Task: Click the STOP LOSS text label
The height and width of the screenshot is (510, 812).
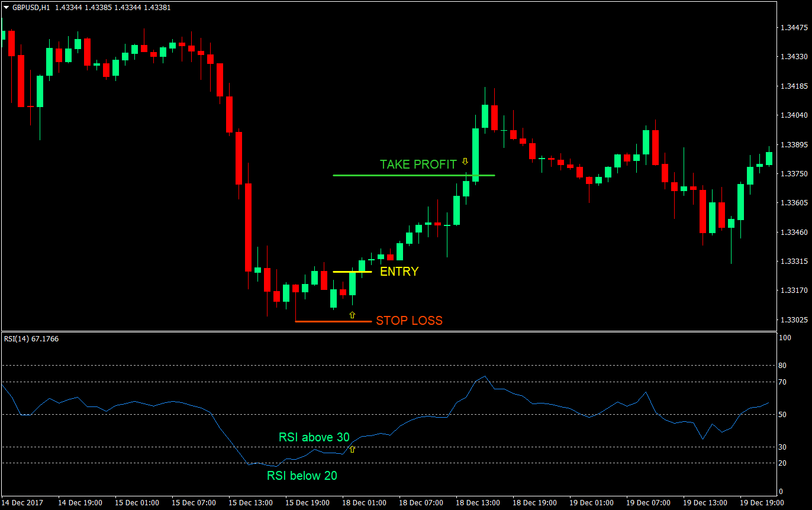Action: click(x=409, y=320)
